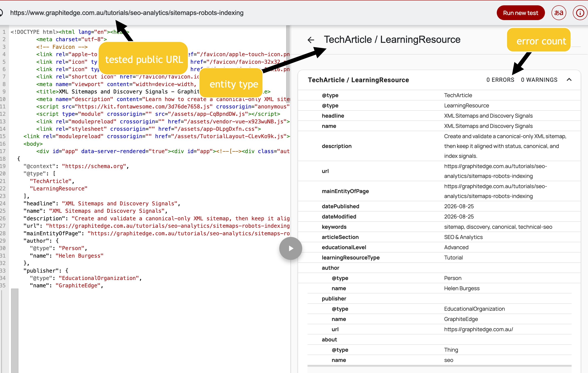Click the 'author' group label in results
This screenshot has height=373, width=588.
coord(330,268)
